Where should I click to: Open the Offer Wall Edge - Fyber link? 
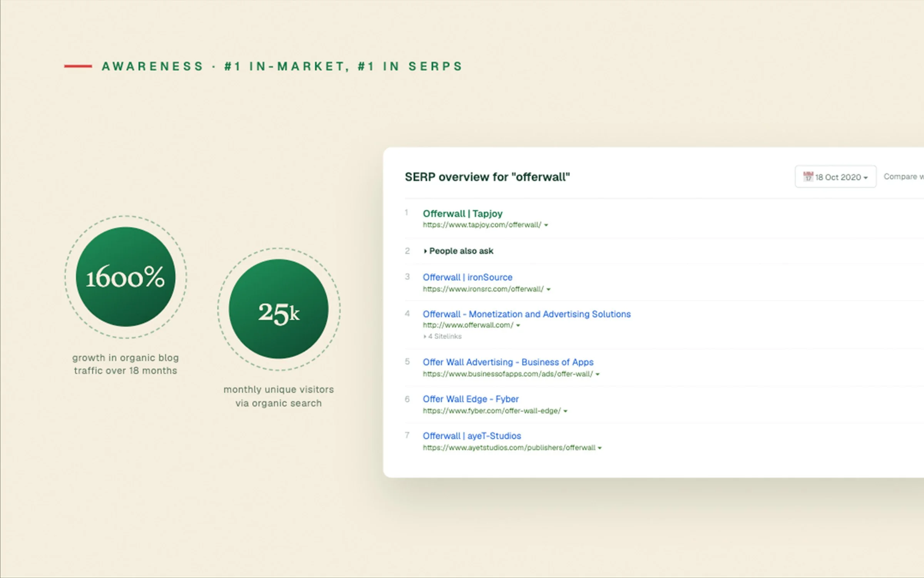pyautogui.click(x=470, y=399)
